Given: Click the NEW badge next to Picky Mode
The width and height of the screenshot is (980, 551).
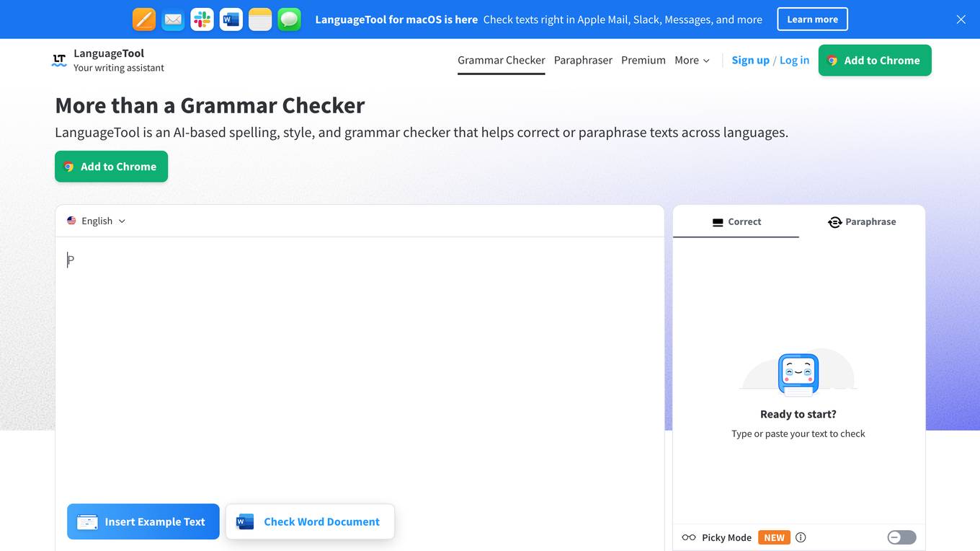Looking at the screenshot, I should [774, 537].
